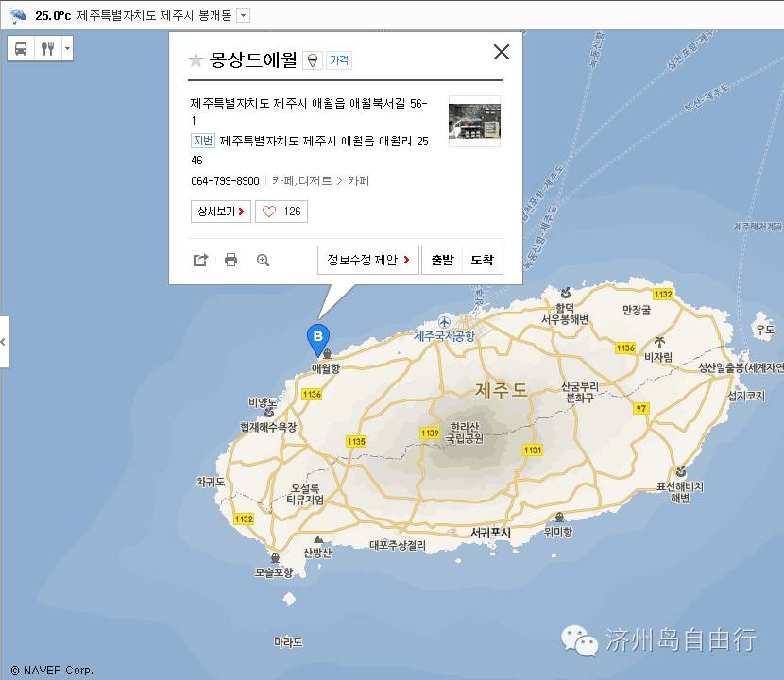The height and width of the screenshot is (680, 784).
Task: Click the zoom-in magnifier icon
Action: [263, 260]
